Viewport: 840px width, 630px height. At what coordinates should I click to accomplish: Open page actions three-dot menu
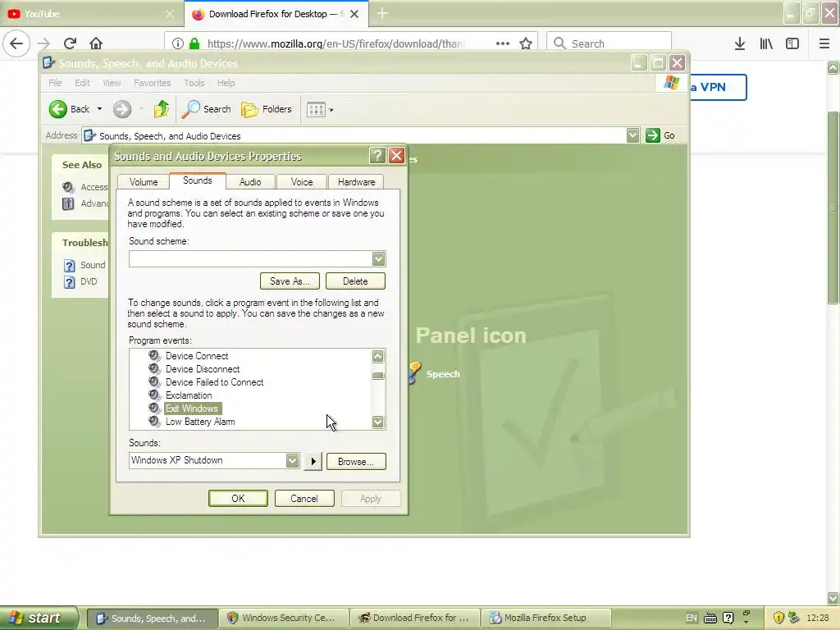(503, 43)
